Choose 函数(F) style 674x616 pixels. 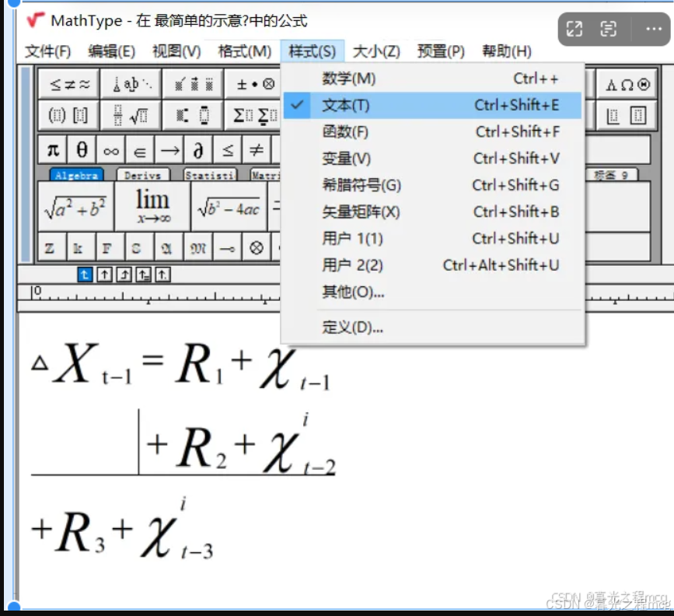(x=432, y=132)
